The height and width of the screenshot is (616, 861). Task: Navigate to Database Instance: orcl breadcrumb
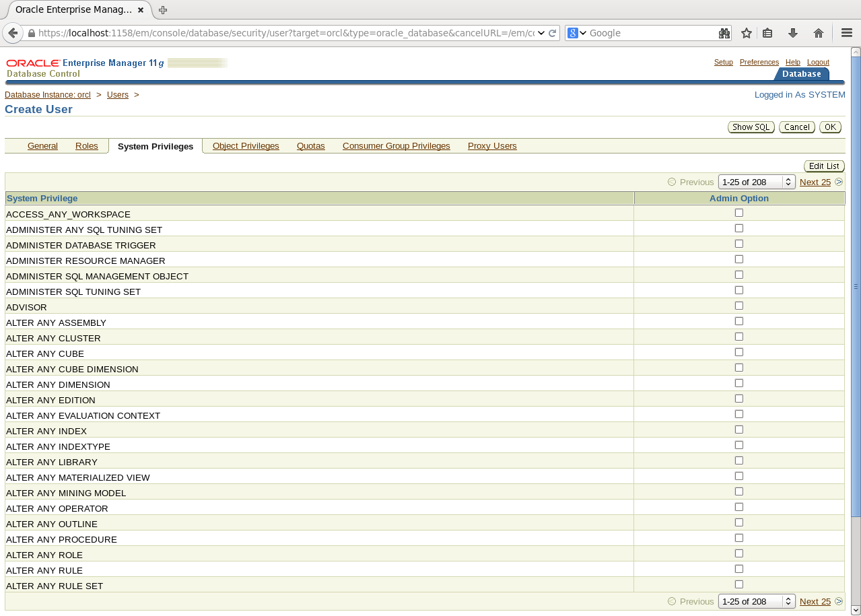tap(48, 95)
